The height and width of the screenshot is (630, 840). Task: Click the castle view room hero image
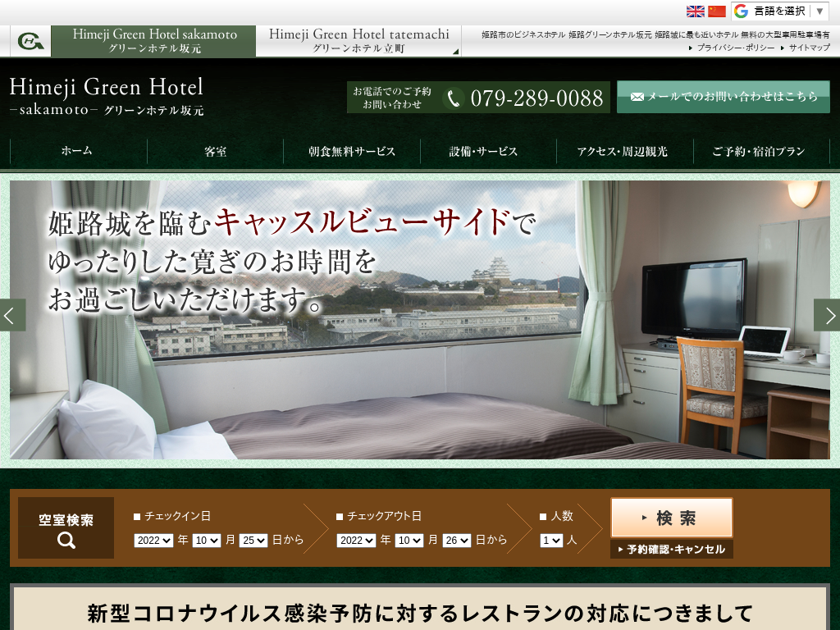click(x=420, y=320)
